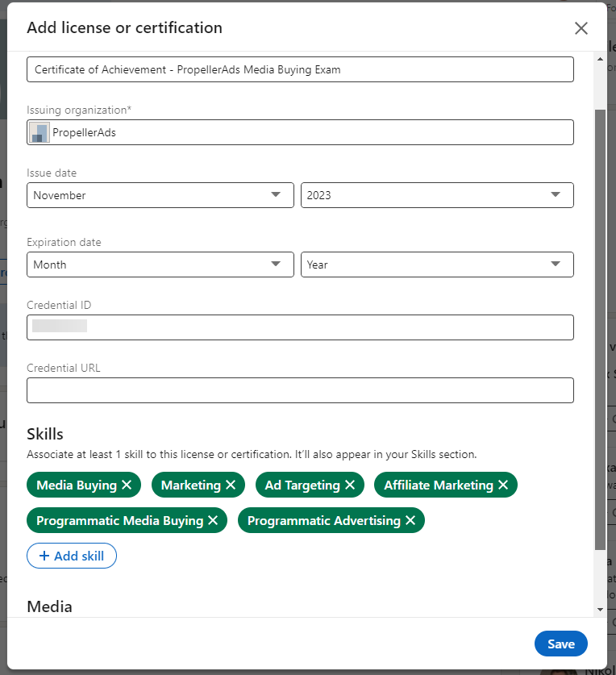Click the scrollbar down arrow
This screenshot has height=675, width=616.
(x=600, y=610)
